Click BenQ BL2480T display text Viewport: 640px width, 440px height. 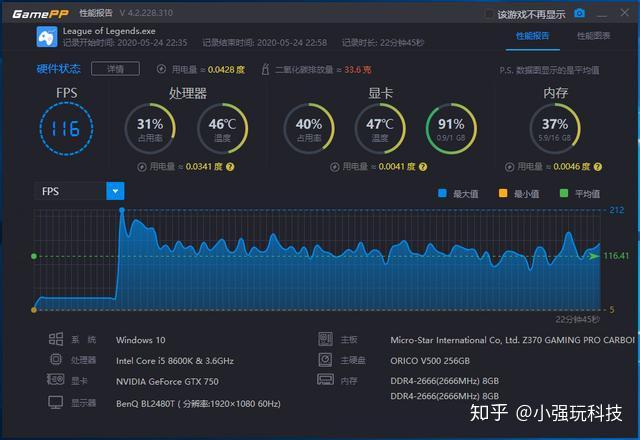coord(198,404)
